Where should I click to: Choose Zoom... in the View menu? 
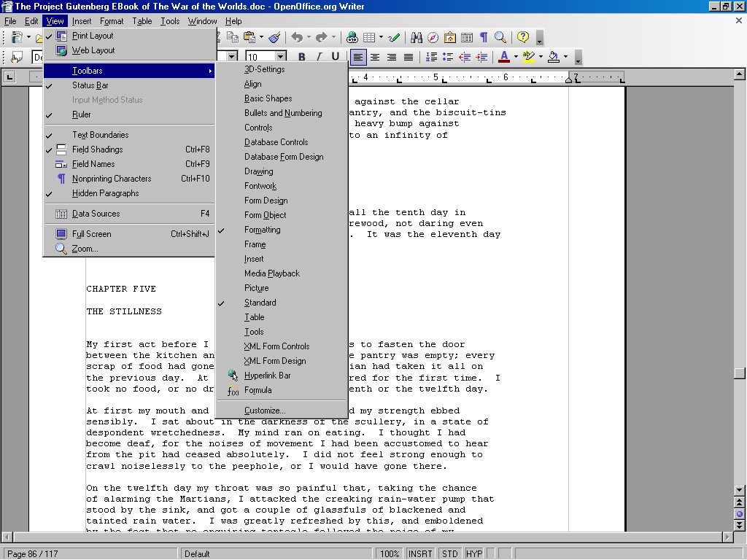[x=85, y=249]
